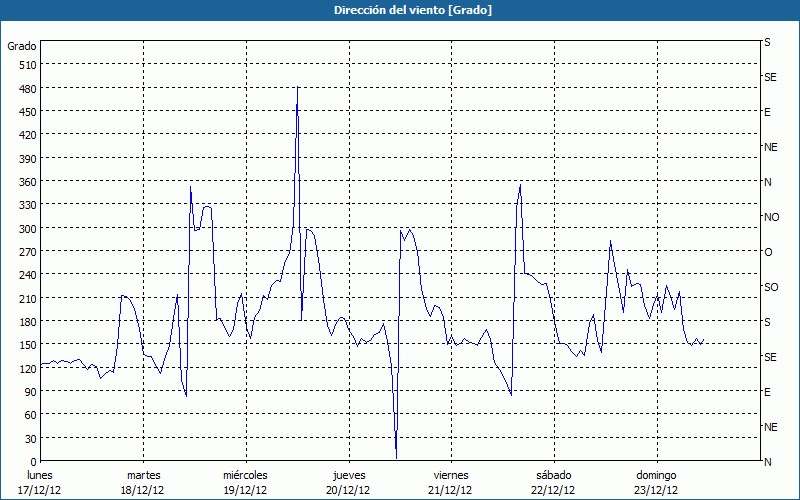This screenshot has height=500, width=800.
Task: Click the '30' tick label on the y-axis
Action: (x=30, y=439)
